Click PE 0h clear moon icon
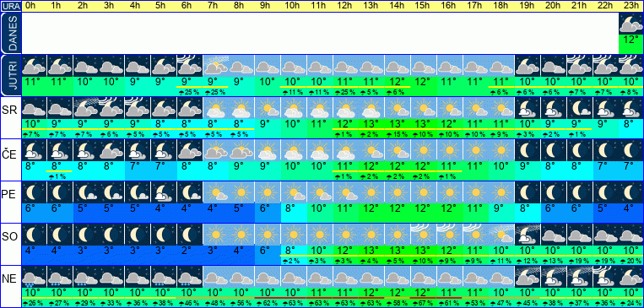This screenshot has width=644, height=308. pyautogui.click(x=34, y=192)
